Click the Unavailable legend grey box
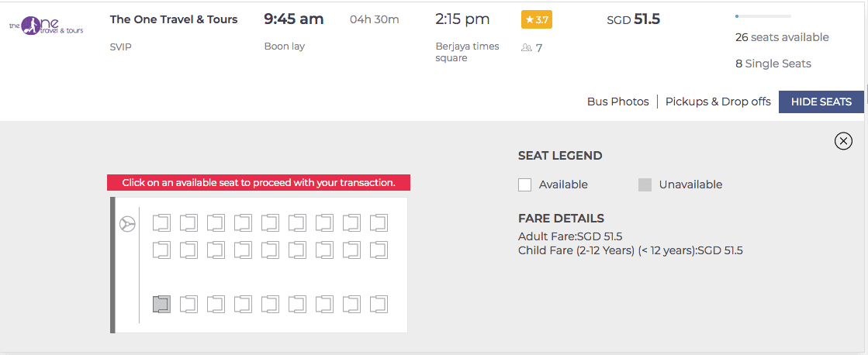The width and height of the screenshot is (868, 355). point(645,184)
